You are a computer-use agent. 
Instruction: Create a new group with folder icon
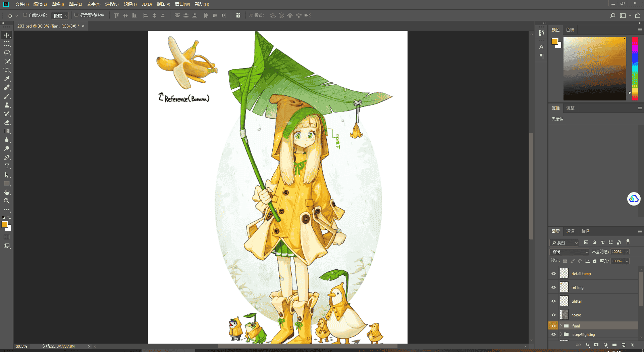[614, 345]
